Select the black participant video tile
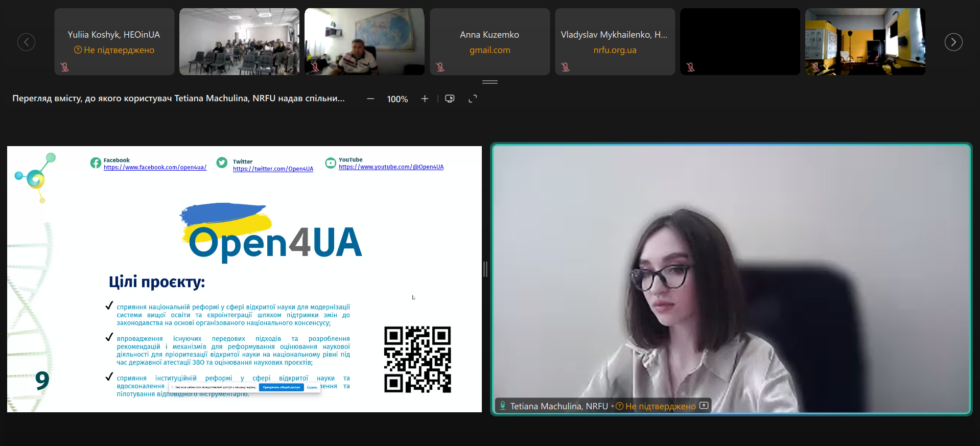980x446 pixels. [x=740, y=42]
